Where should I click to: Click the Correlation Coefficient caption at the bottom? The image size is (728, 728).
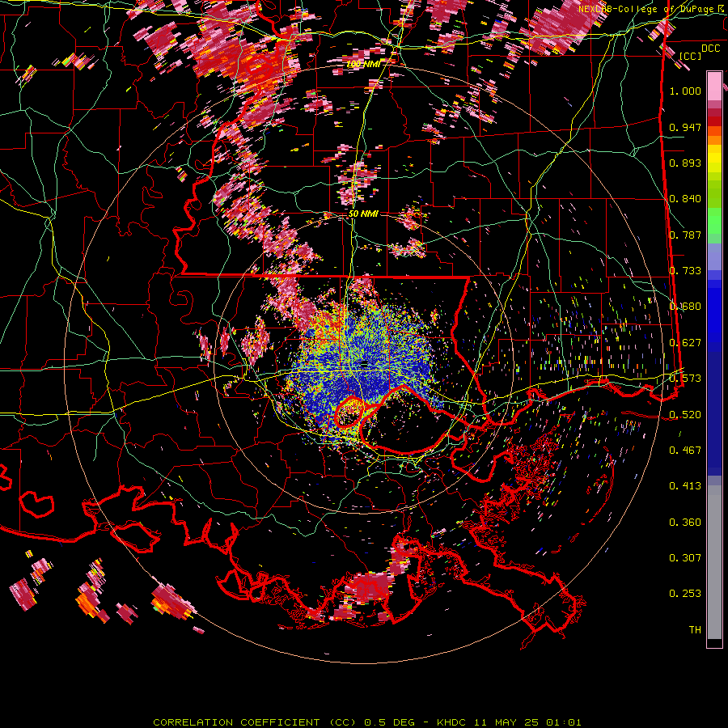[366, 722]
